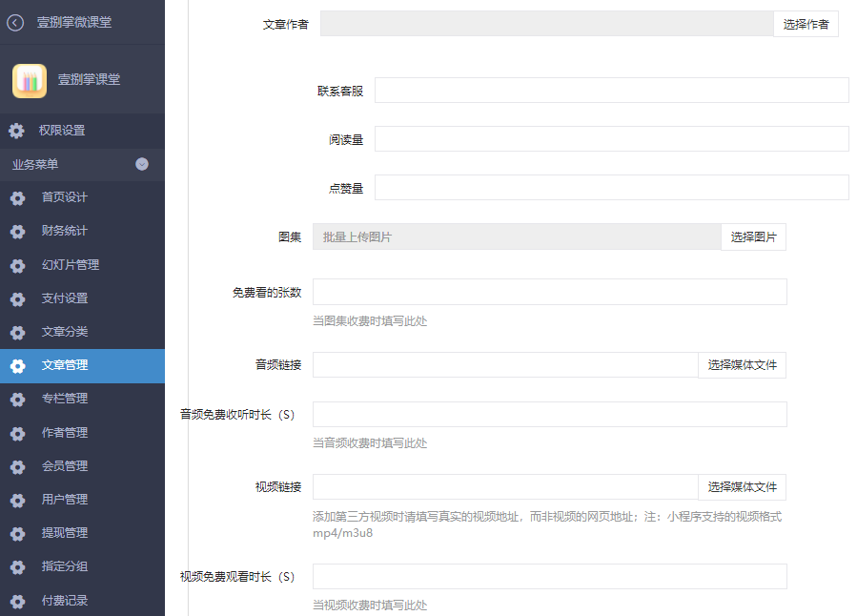The height and width of the screenshot is (616, 857).
Task: Focus the 阅读量 input field
Action: (612, 139)
